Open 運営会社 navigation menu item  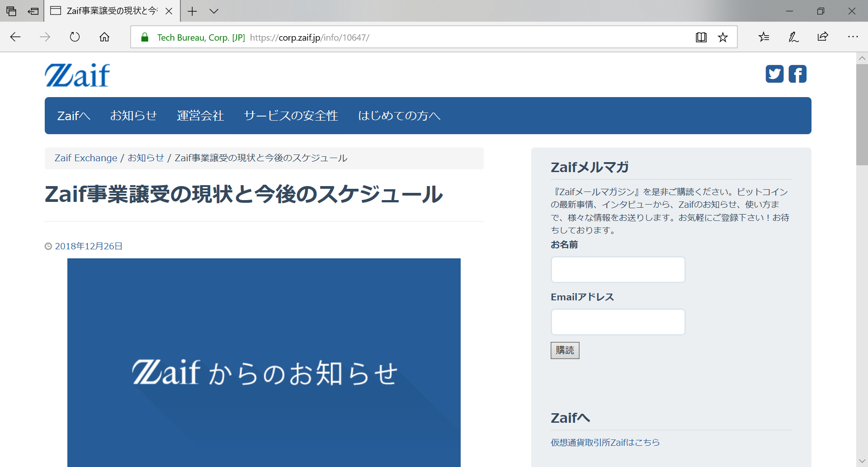tap(200, 116)
